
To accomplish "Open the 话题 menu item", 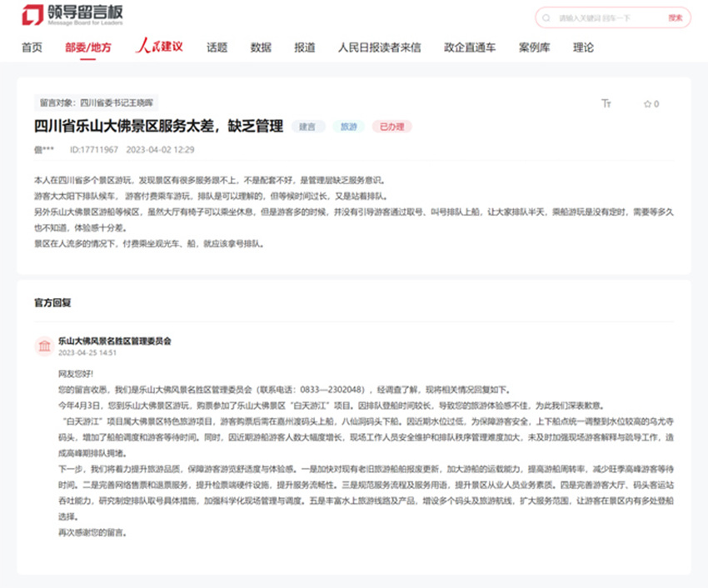I will click(217, 47).
